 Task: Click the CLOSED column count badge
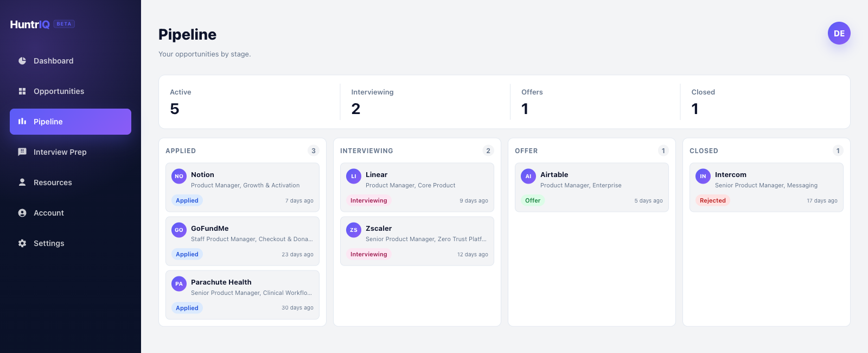point(838,150)
